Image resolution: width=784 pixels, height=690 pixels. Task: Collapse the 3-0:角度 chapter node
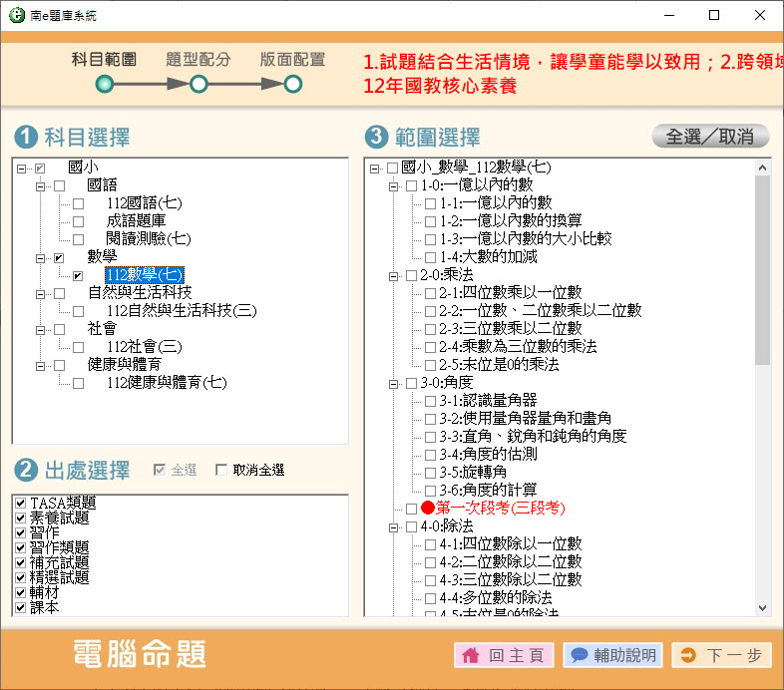click(x=393, y=383)
